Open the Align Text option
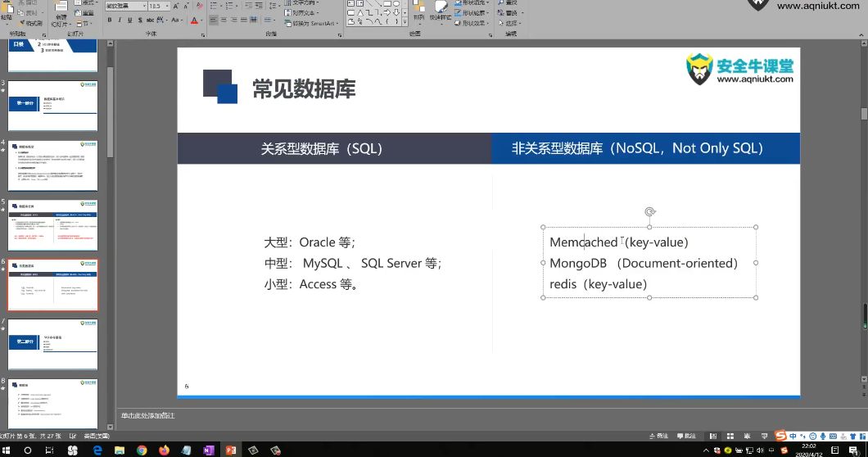Viewport: 868px width, 457px height. [x=302, y=13]
